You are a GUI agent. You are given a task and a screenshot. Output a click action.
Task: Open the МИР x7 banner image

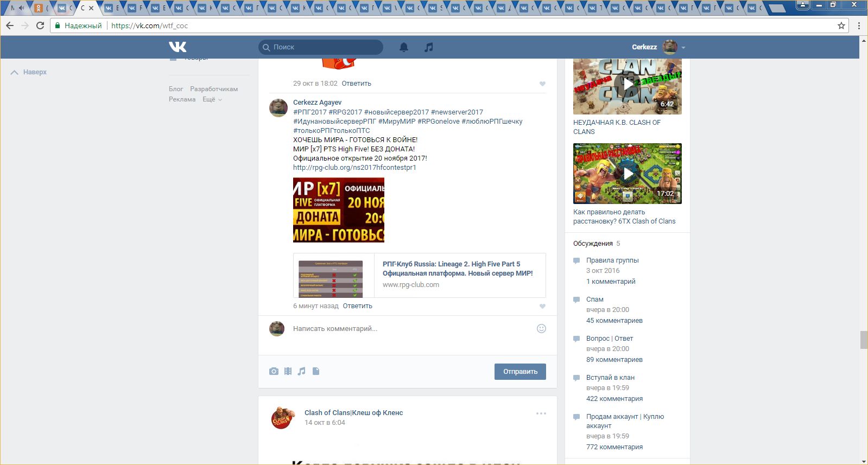(x=339, y=210)
